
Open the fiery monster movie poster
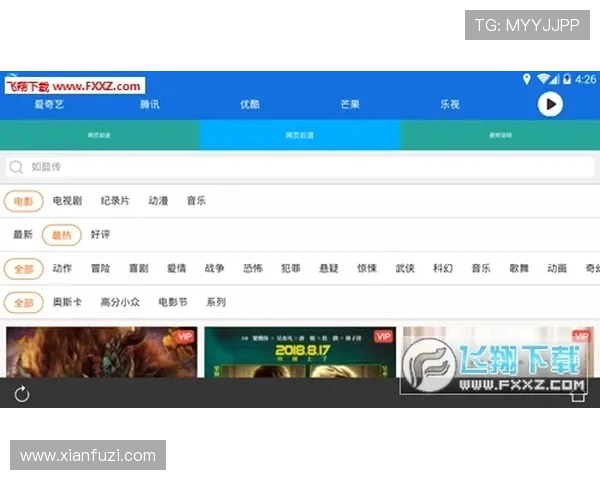click(x=102, y=352)
